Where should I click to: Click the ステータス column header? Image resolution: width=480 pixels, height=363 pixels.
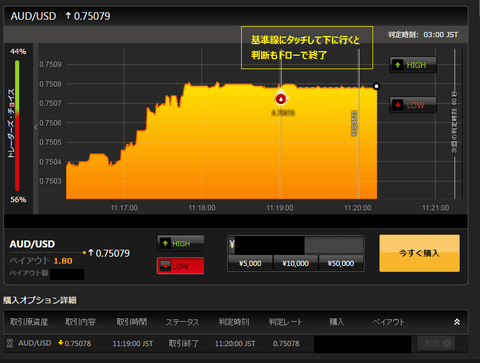(x=182, y=322)
